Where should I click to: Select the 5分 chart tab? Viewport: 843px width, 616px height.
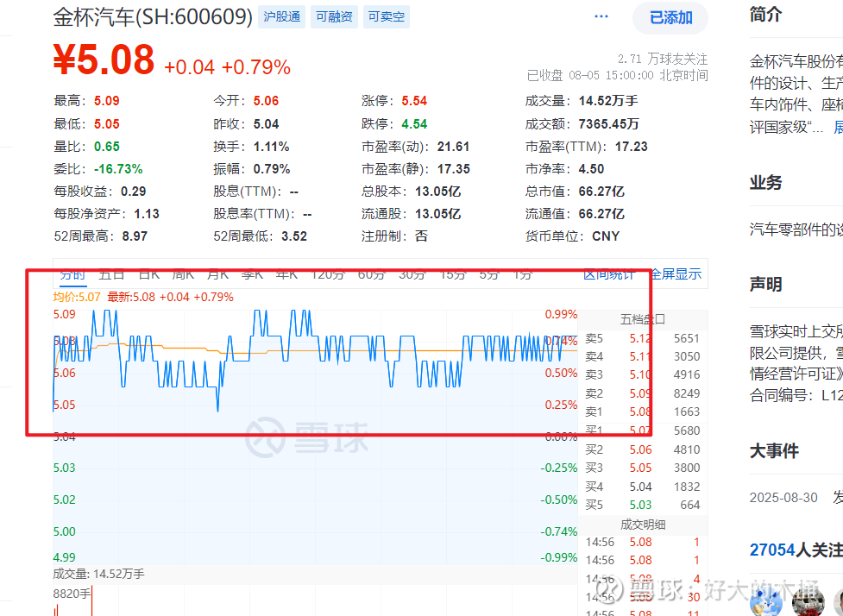click(489, 274)
